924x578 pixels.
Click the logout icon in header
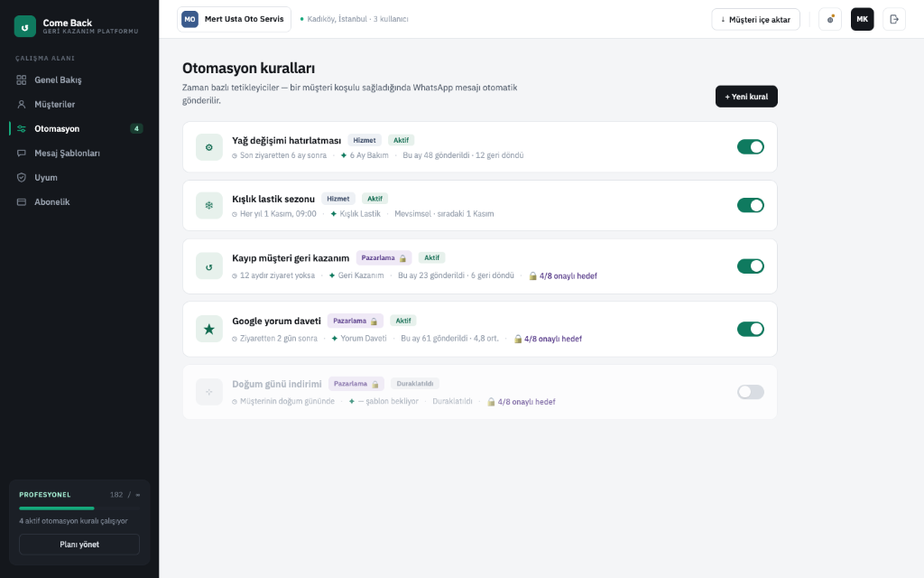pyautogui.click(x=894, y=20)
